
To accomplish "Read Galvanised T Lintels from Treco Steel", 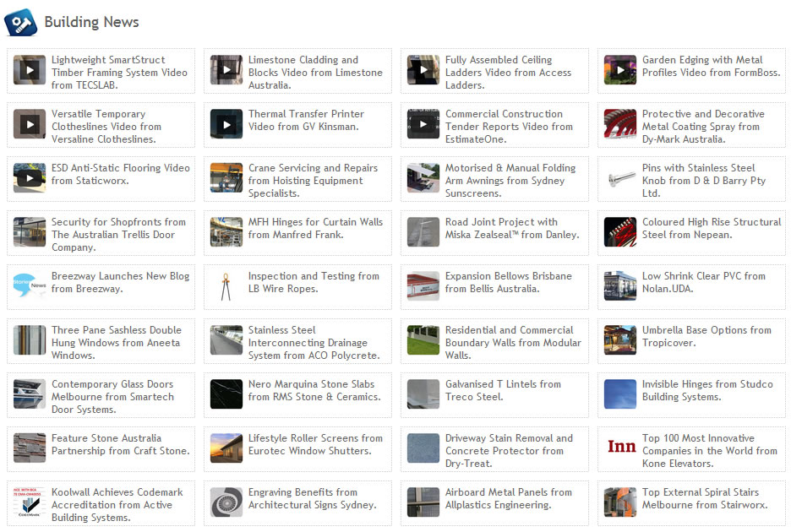I will (503, 390).
